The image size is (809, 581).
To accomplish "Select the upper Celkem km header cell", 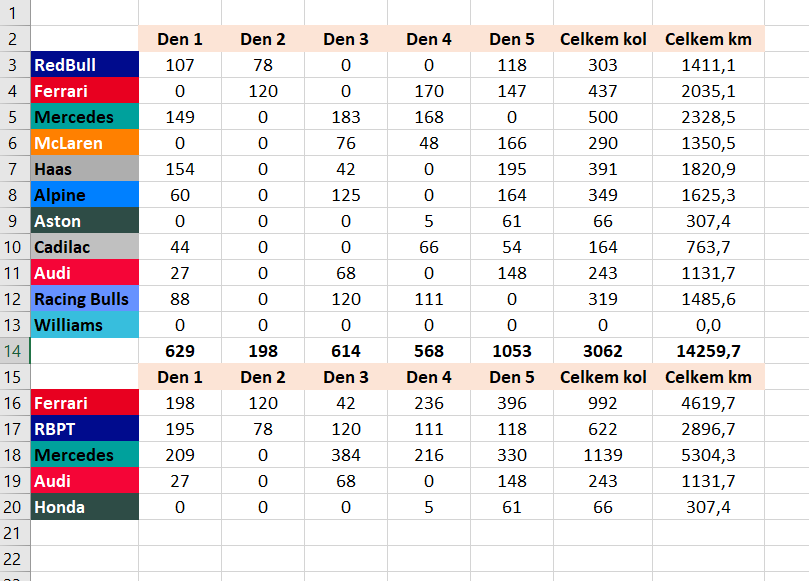I will (708, 39).
